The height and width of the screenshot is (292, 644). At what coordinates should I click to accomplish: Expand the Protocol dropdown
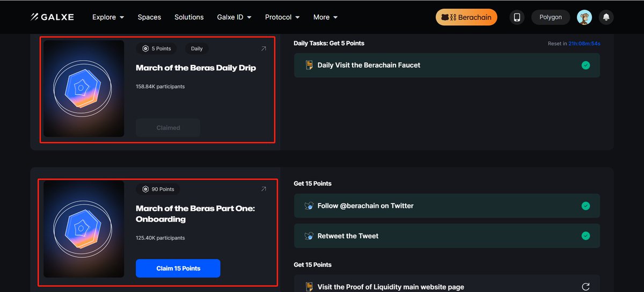pyautogui.click(x=282, y=17)
